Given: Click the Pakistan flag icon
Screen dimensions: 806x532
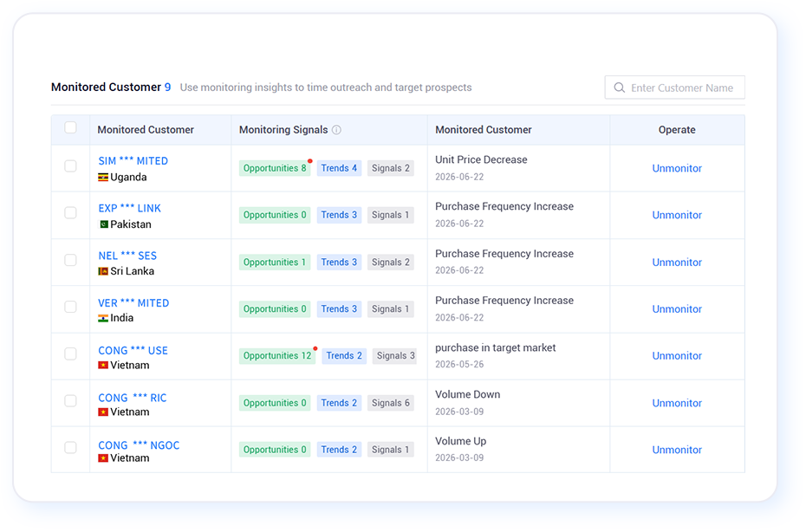Looking at the screenshot, I should coord(103,224).
